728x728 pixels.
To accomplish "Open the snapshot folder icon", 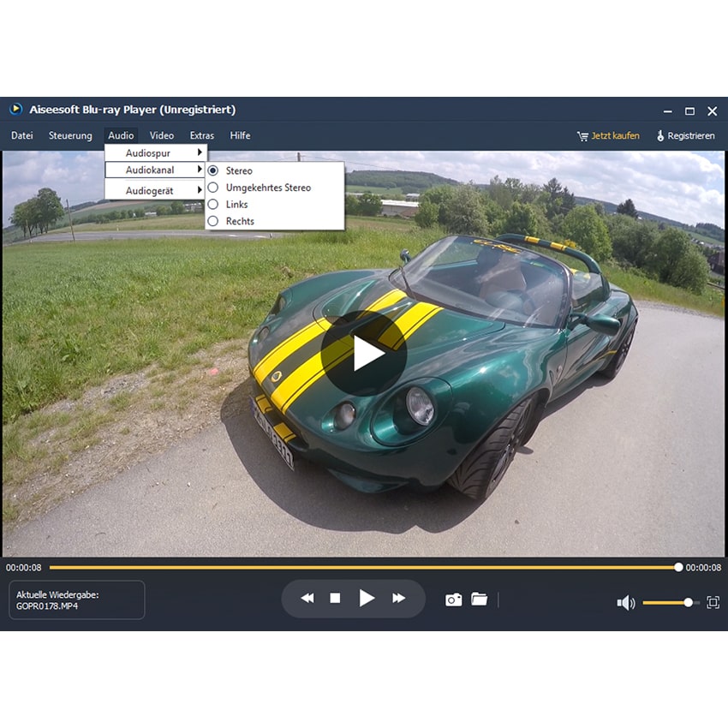I will [479, 600].
